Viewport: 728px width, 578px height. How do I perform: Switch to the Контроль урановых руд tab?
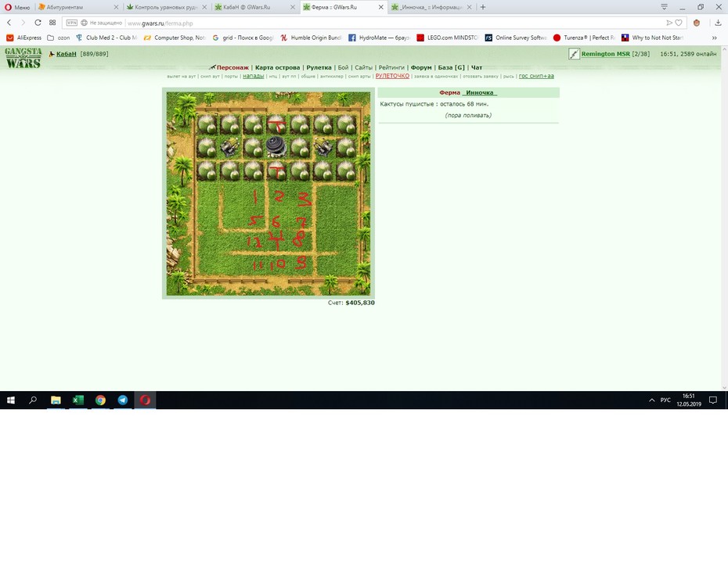166,7
